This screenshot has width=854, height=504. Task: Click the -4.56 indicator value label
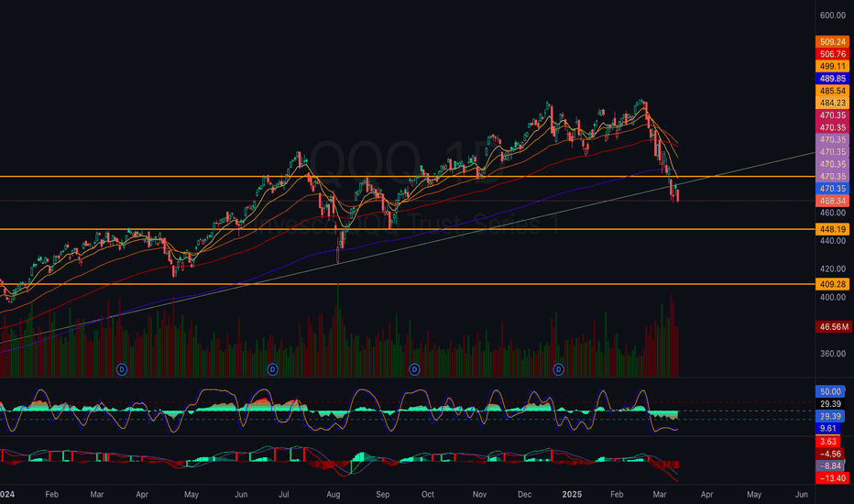tap(830, 454)
